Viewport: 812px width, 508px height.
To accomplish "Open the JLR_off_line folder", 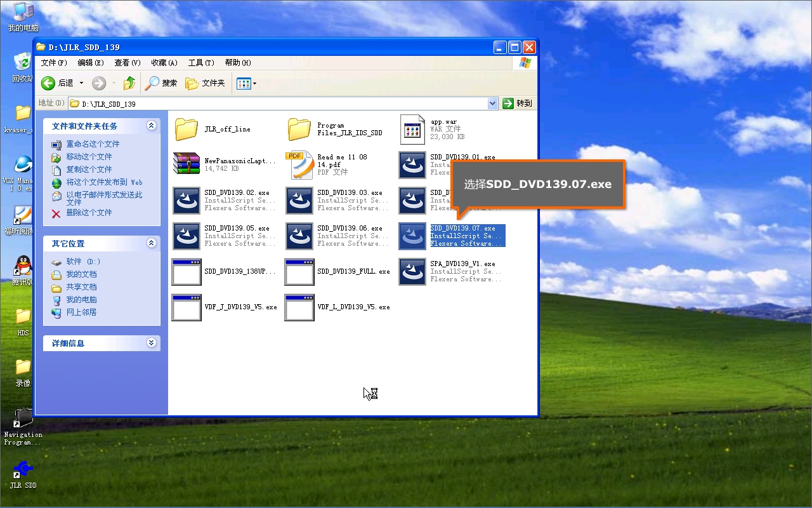I will point(187,130).
